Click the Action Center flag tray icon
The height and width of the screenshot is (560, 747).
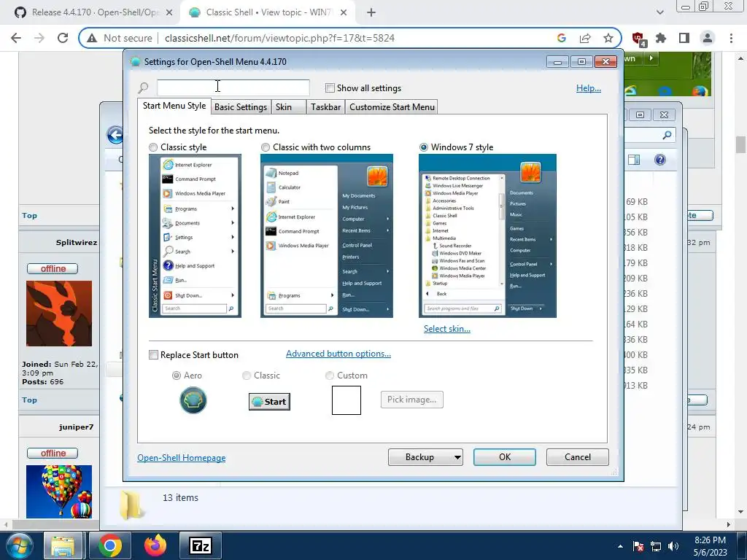tap(638, 546)
